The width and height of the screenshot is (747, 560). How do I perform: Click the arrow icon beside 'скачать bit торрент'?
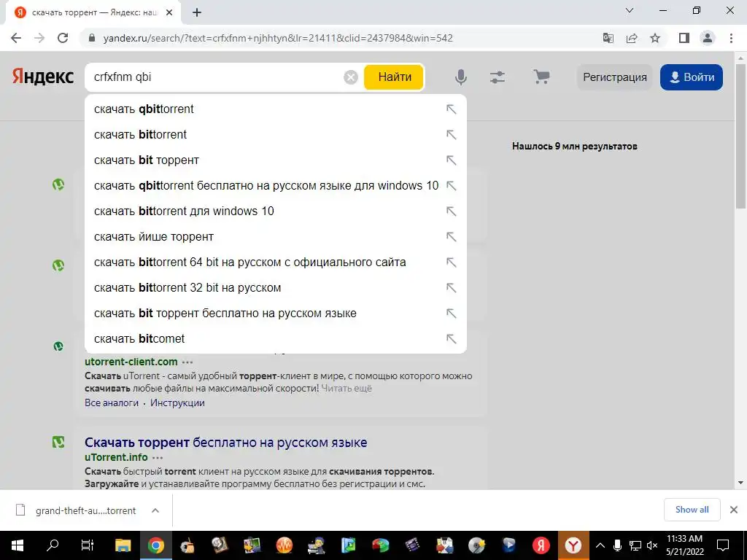451,160
